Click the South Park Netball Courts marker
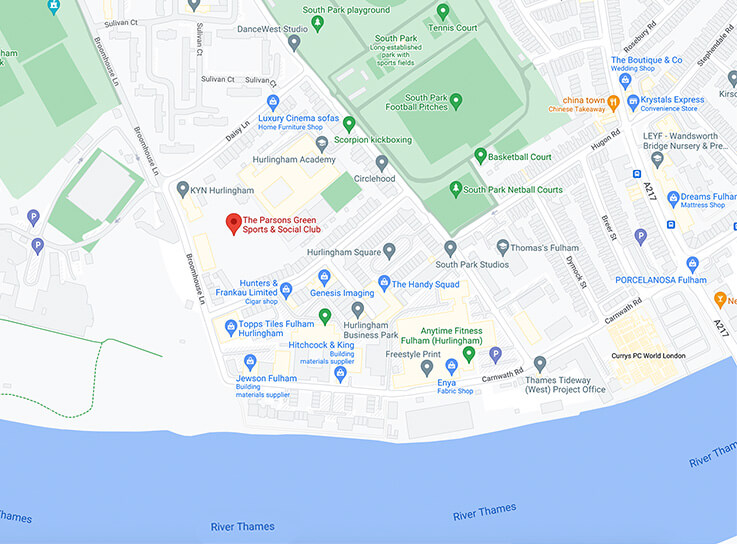Image resolution: width=737 pixels, height=544 pixels. [x=455, y=189]
